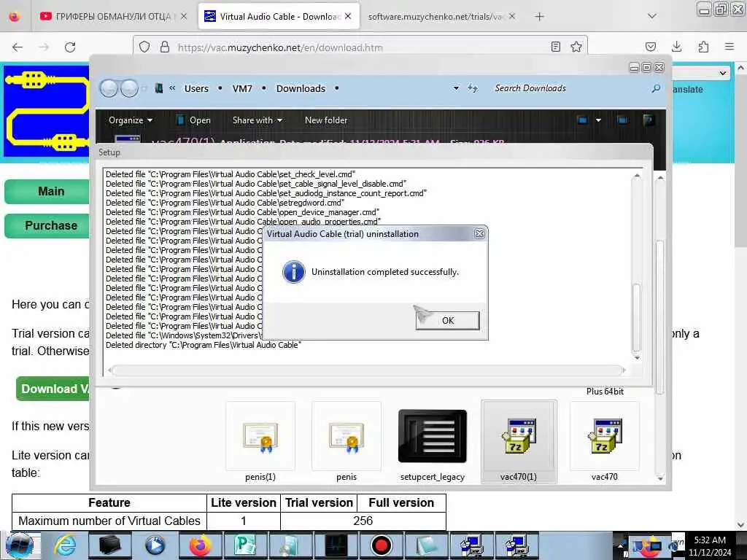Click the Explorer file list vertical scrollbar
Viewport: 747px width, 560px height.
(659, 327)
